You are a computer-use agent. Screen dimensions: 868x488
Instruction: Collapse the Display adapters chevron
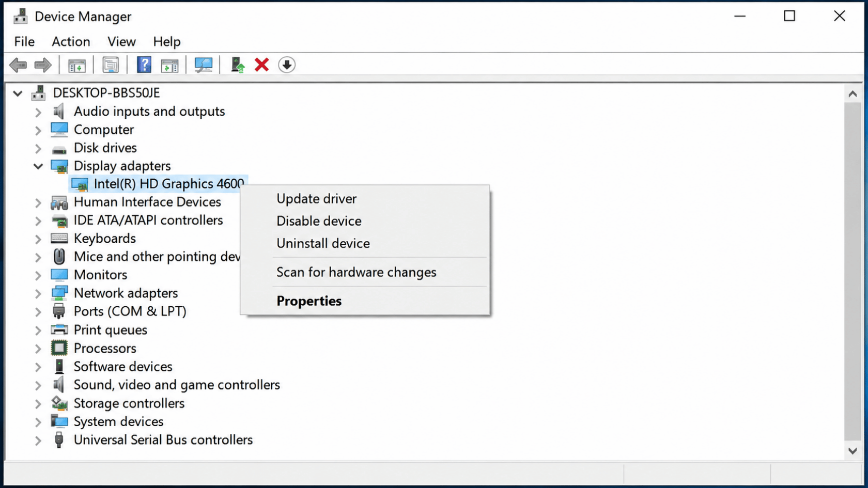38,166
